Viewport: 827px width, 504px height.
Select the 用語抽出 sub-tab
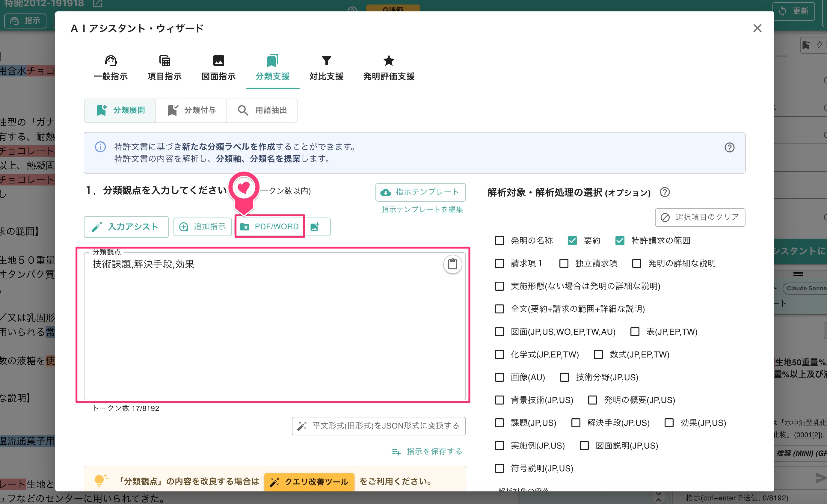click(262, 110)
